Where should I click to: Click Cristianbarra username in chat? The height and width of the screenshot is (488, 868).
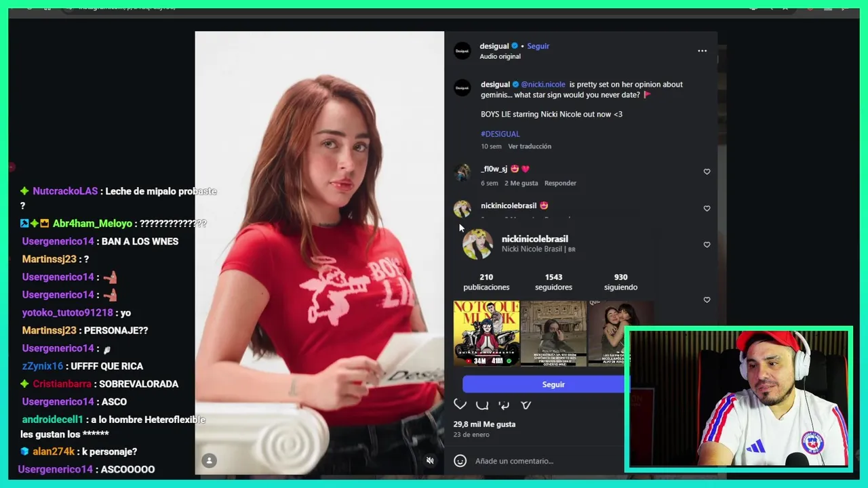pyautogui.click(x=62, y=384)
